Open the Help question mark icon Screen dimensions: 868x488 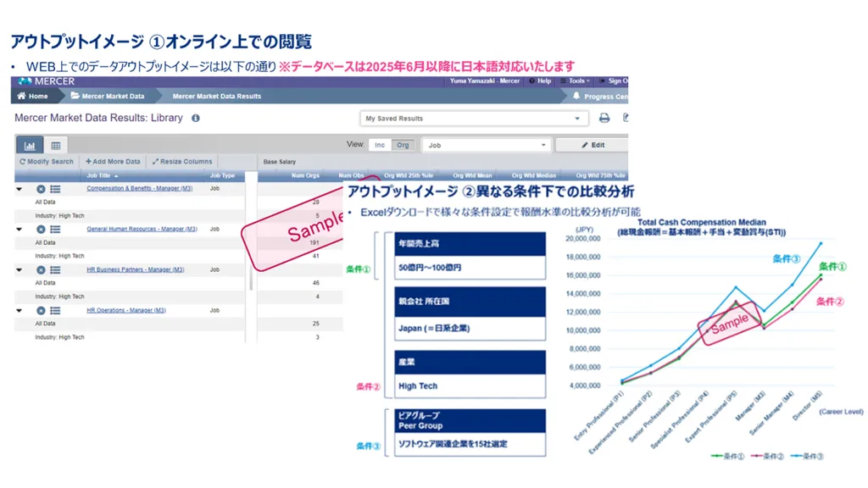[532, 80]
